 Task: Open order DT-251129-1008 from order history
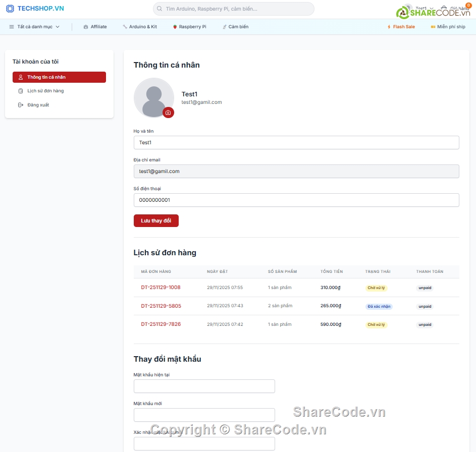[x=161, y=288]
